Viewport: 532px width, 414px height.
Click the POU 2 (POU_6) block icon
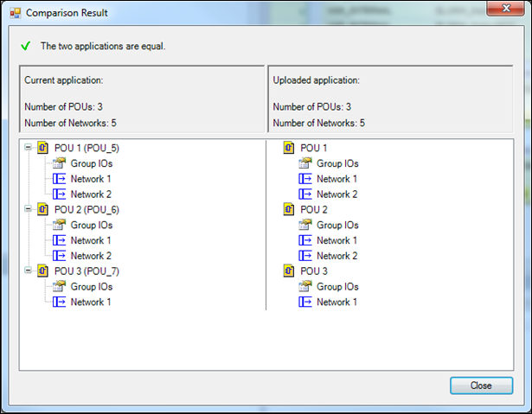(42, 209)
